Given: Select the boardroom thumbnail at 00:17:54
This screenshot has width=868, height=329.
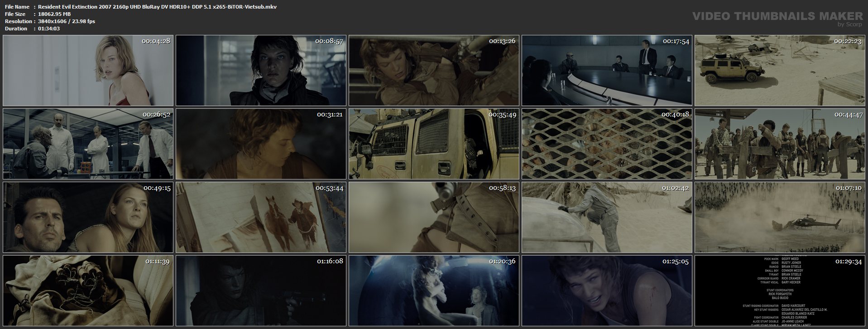Looking at the screenshot, I should click(x=607, y=71).
